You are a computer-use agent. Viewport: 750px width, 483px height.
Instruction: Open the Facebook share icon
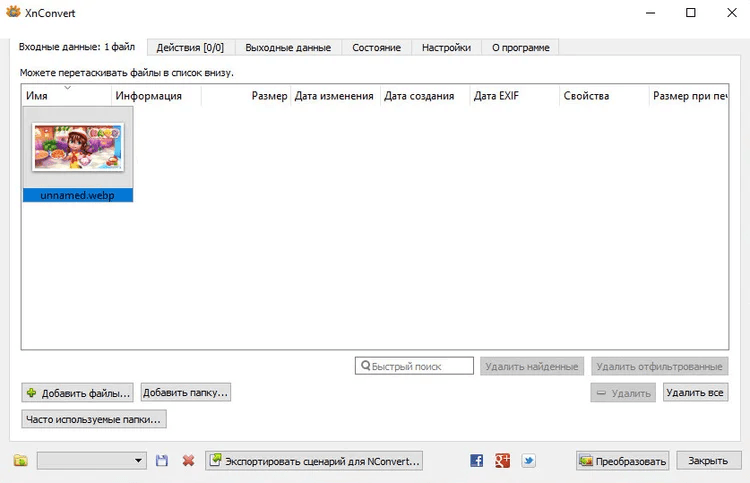pyautogui.click(x=477, y=461)
